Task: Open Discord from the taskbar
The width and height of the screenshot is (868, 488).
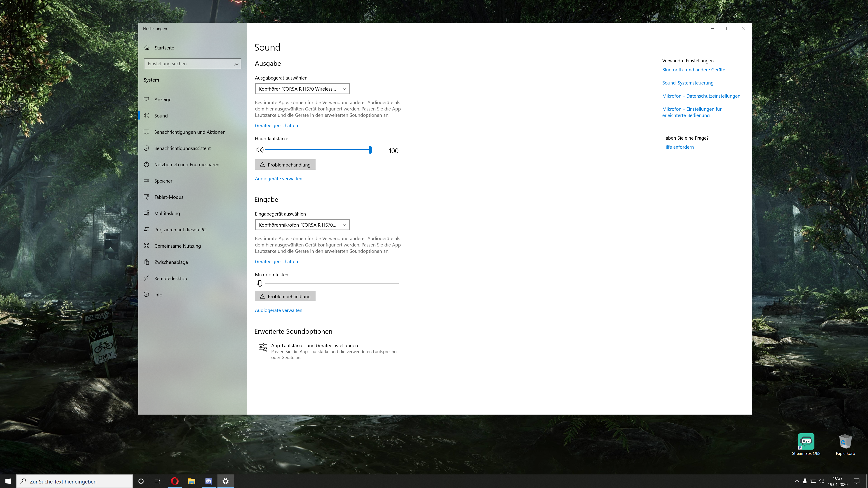Action: pos(209,481)
